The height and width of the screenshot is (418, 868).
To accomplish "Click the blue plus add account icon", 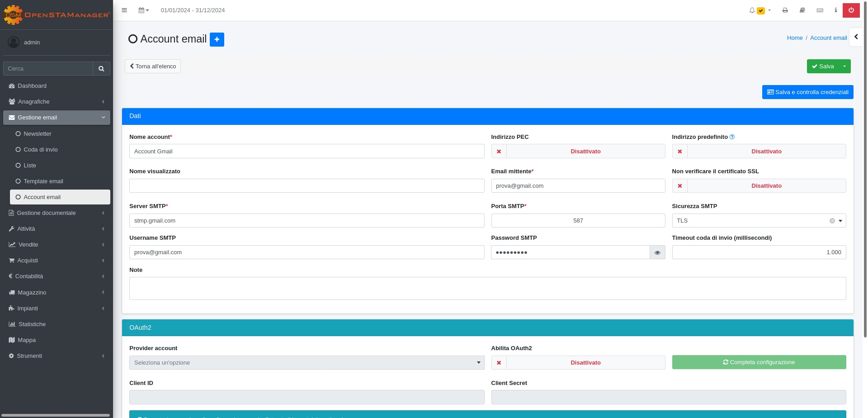I will coord(217,39).
